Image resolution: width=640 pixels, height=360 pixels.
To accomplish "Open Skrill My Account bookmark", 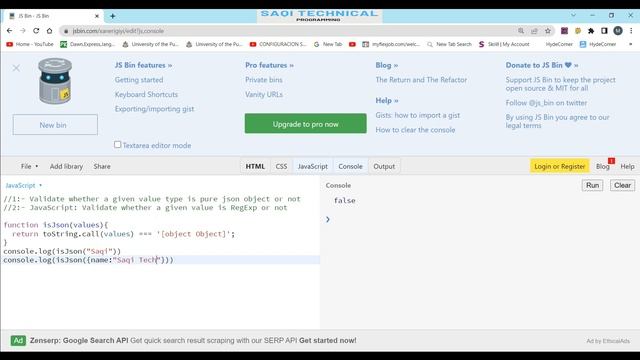I will [x=504, y=44].
